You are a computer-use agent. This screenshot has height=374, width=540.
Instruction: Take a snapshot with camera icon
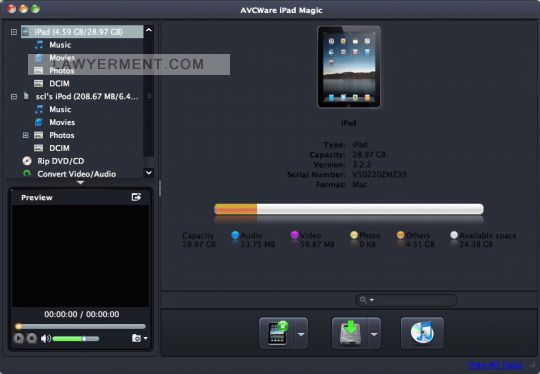[136, 338]
